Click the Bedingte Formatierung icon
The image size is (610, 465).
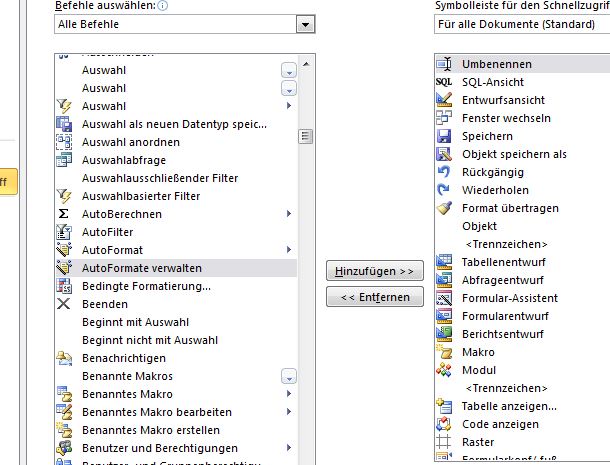(x=64, y=286)
